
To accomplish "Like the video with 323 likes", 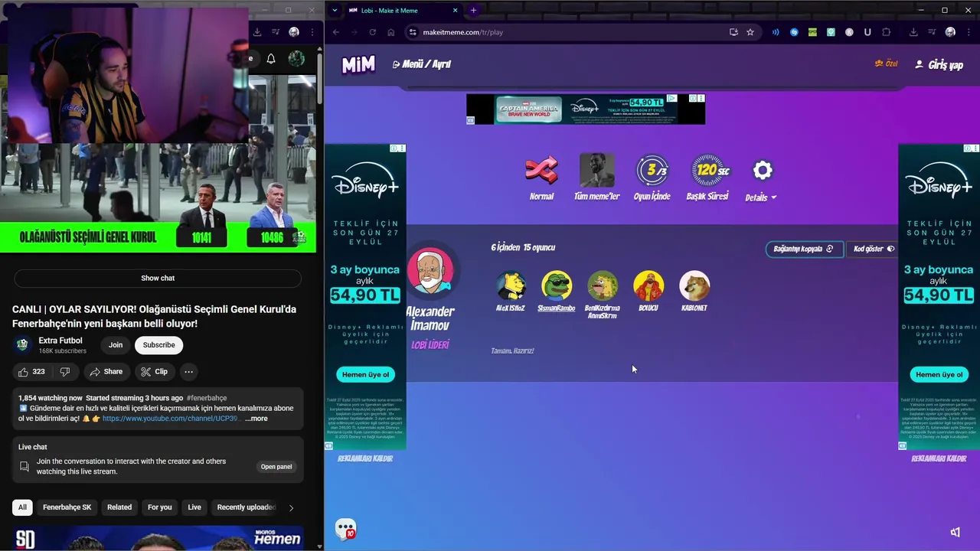I will pyautogui.click(x=31, y=372).
